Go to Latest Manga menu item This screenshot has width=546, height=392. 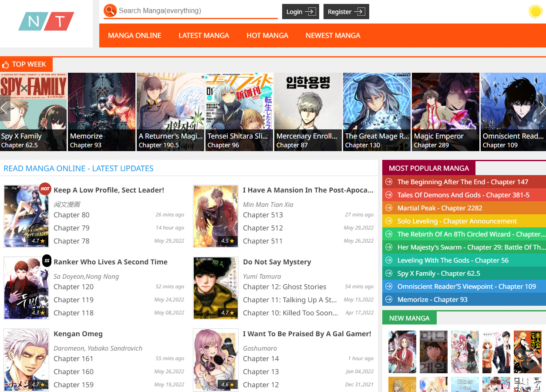204,36
